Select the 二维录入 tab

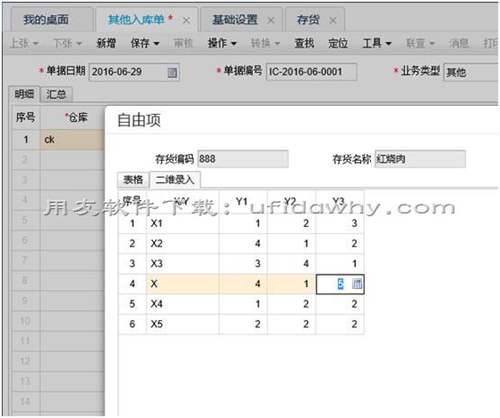(x=175, y=180)
